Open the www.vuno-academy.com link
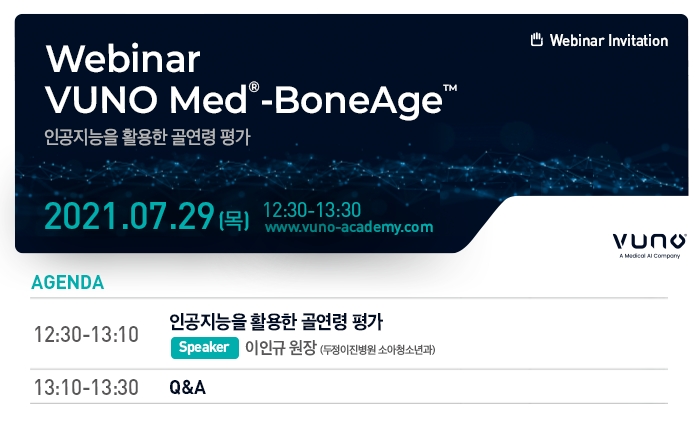Screen dimensions: 700x430 (349, 227)
